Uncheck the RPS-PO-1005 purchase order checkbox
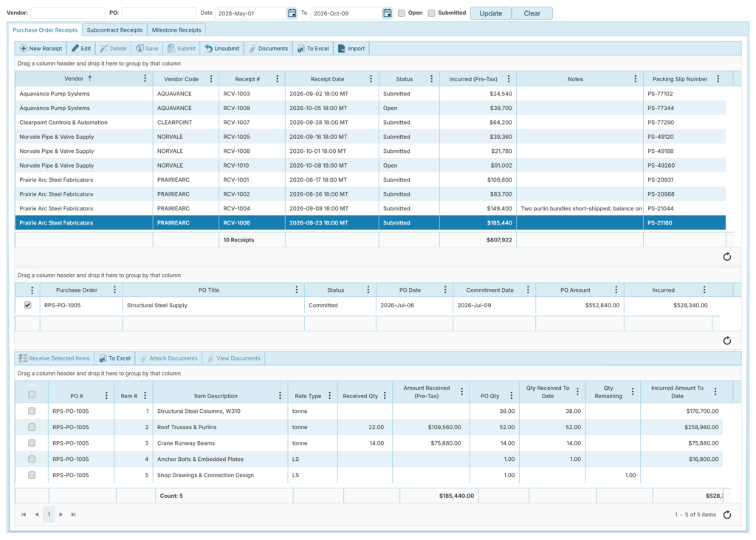This screenshot has width=756, height=540. point(27,305)
